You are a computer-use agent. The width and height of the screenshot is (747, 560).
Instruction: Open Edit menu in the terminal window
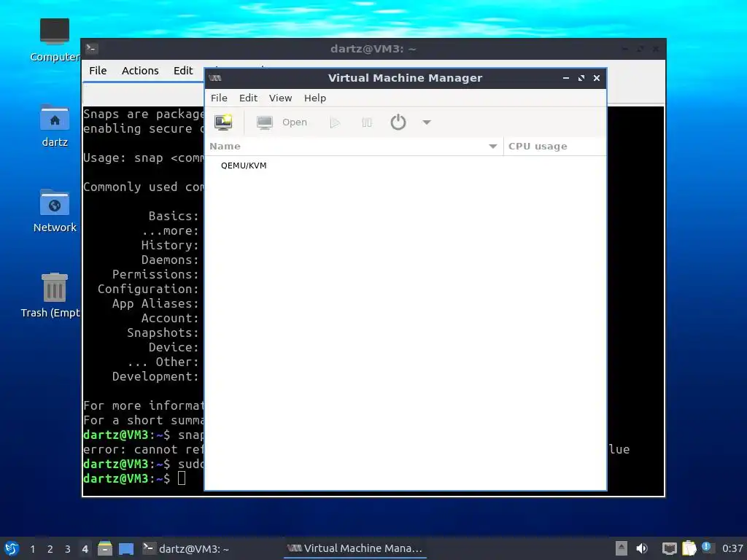183,71
